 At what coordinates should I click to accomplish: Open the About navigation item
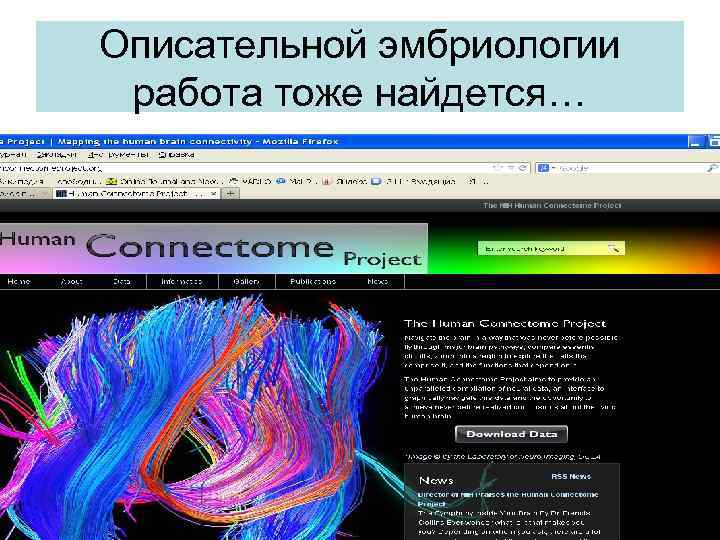[72, 281]
